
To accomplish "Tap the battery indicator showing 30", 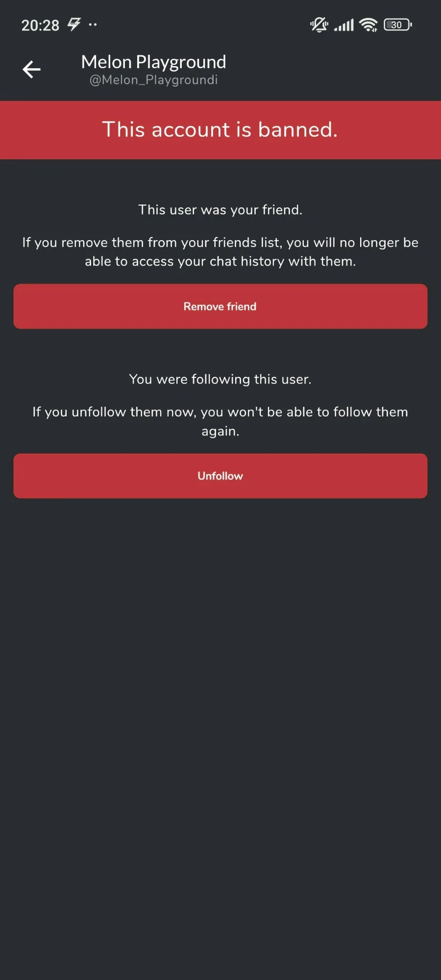I will click(397, 24).
